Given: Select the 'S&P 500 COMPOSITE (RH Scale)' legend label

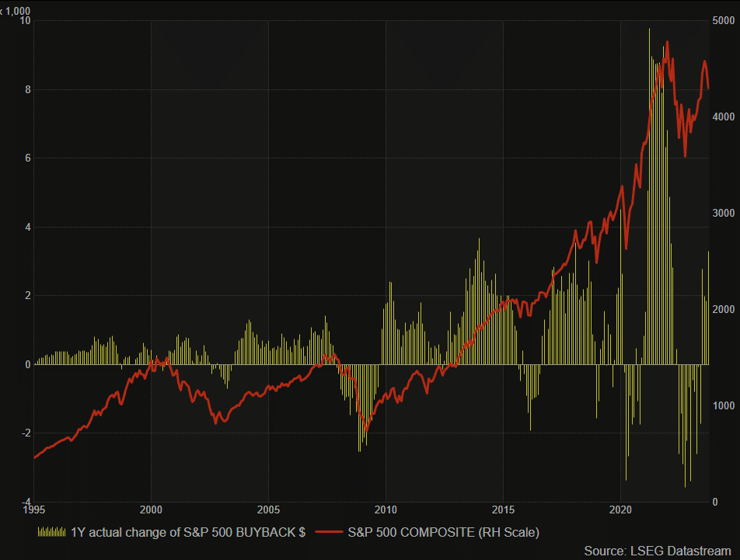Looking at the screenshot, I should (x=443, y=532).
